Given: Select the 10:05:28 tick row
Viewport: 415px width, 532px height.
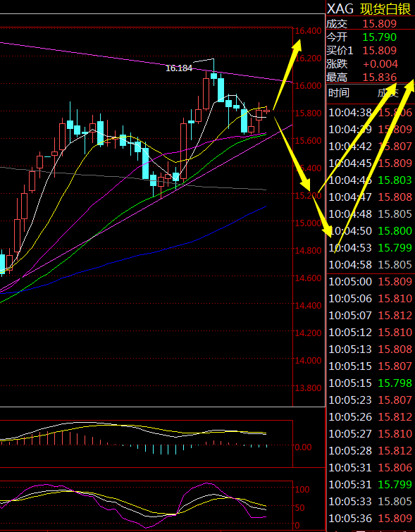Looking at the screenshot, I should [370, 450].
